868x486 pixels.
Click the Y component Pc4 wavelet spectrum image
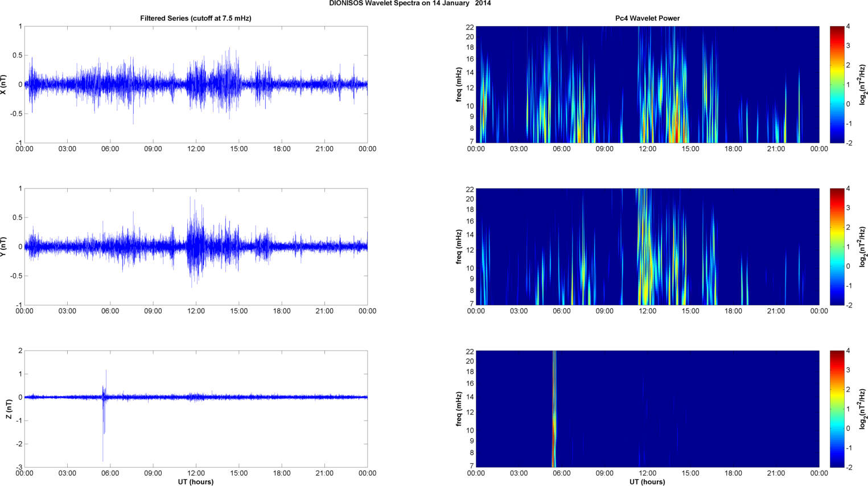tap(647, 246)
